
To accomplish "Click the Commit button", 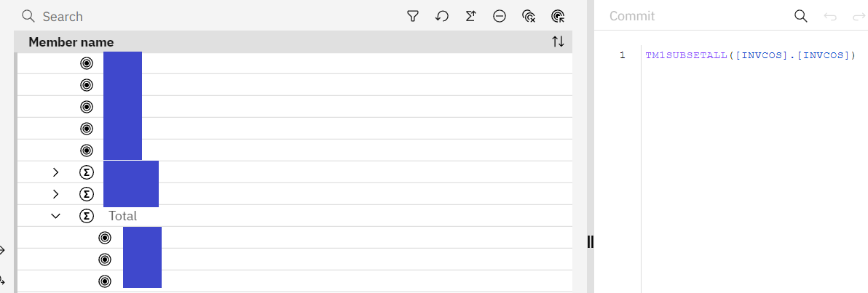I will click(632, 16).
